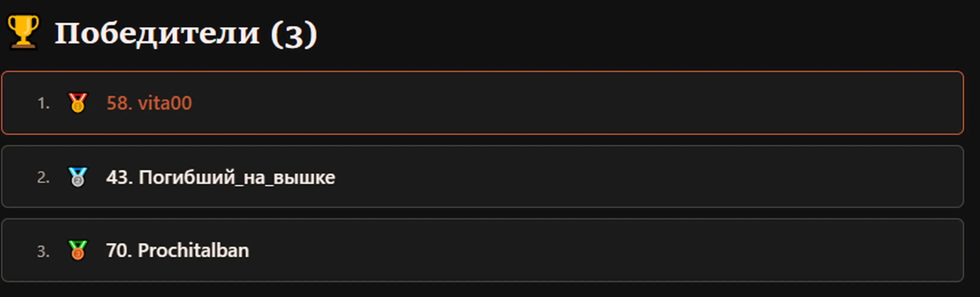Click the username Prochitalban

[x=193, y=251]
